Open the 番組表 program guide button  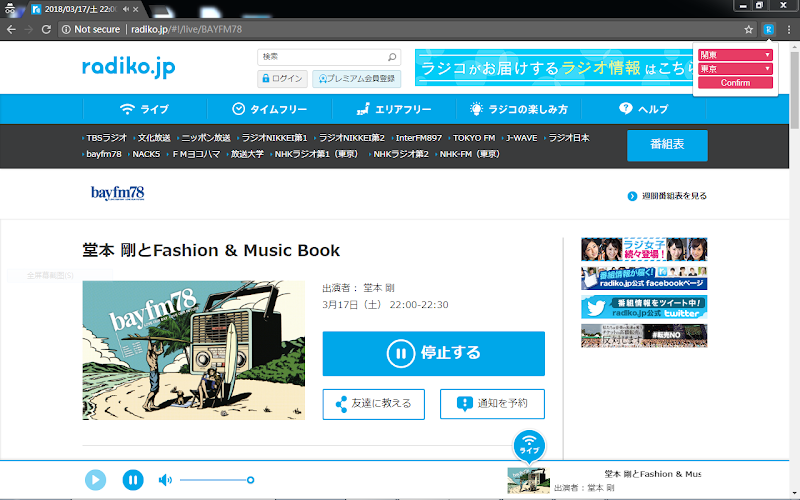tap(667, 145)
